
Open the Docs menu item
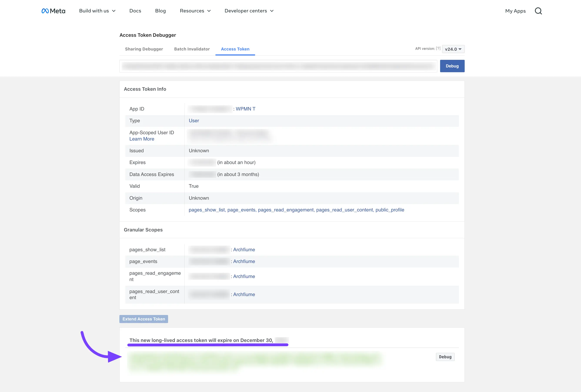pos(135,11)
